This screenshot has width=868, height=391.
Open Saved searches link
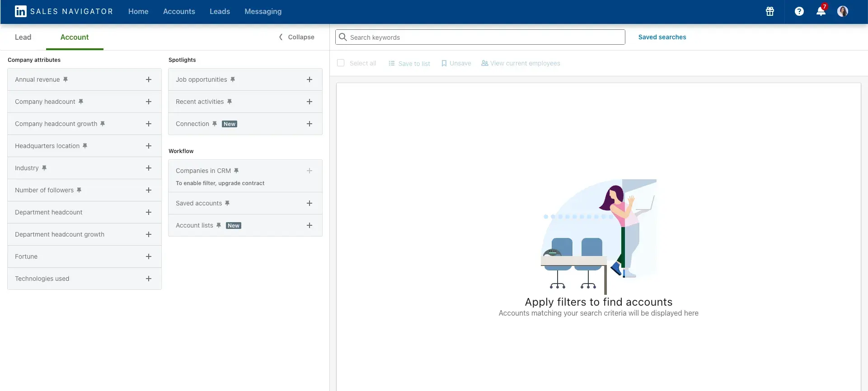(x=662, y=37)
